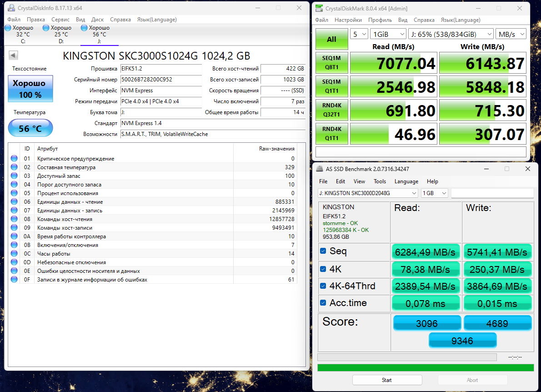Click the AS SSD Benchmark title bar icon
Screen dimensions: 541x392
[320, 169]
